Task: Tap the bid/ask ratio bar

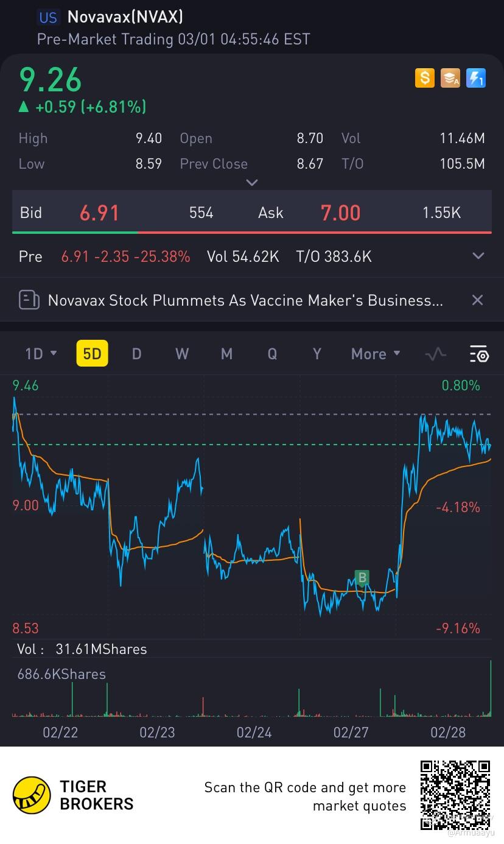Action: (252, 232)
